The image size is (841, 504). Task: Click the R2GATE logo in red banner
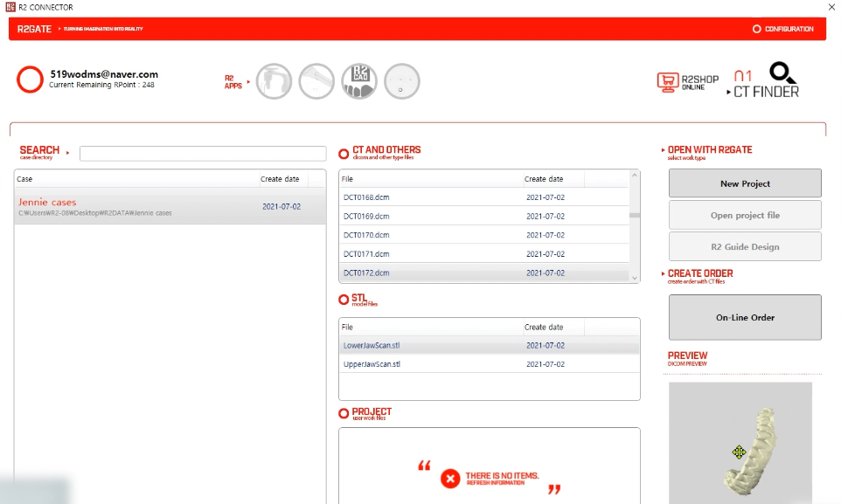(33, 29)
